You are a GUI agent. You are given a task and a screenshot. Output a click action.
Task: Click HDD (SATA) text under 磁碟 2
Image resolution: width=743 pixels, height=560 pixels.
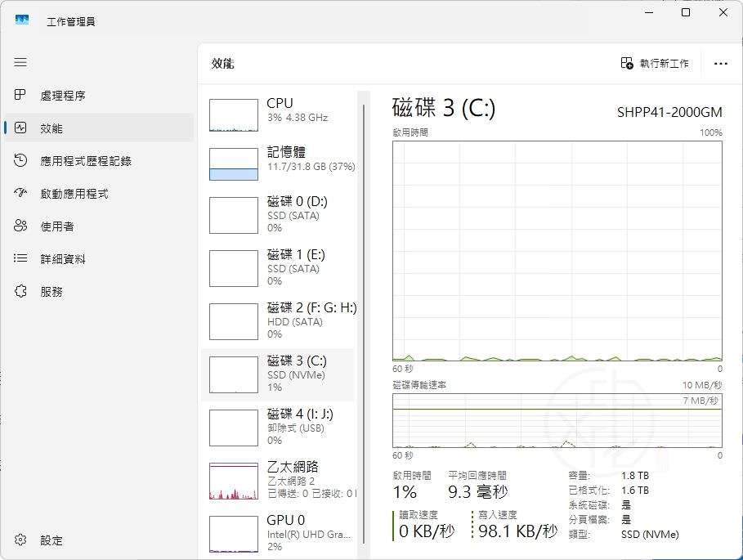tap(295, 322)
